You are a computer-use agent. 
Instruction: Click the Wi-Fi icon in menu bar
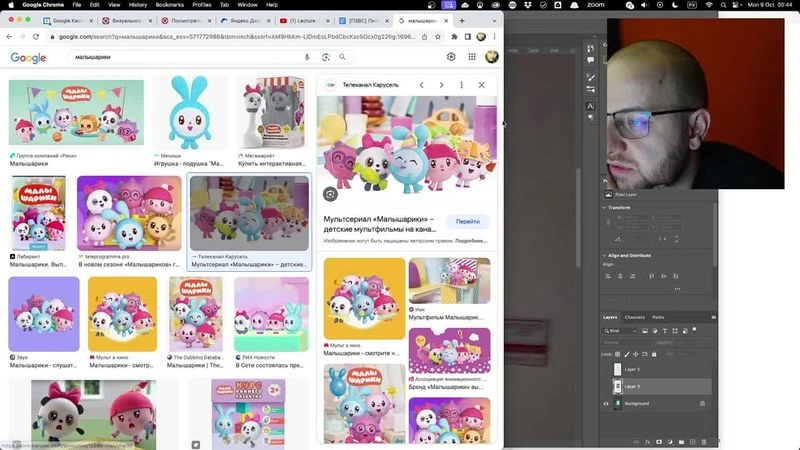pyautogui.click(x=709, y=5)
